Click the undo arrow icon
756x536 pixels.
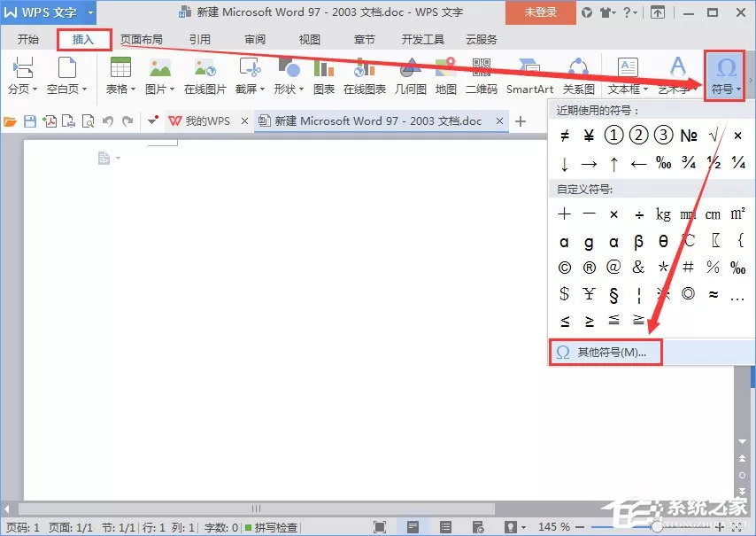tap(107, 121)
